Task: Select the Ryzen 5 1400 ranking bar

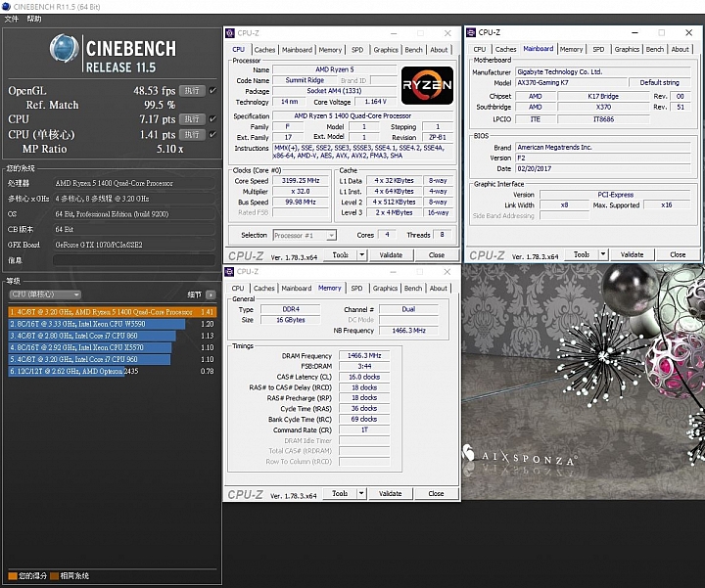Action: 113,312
